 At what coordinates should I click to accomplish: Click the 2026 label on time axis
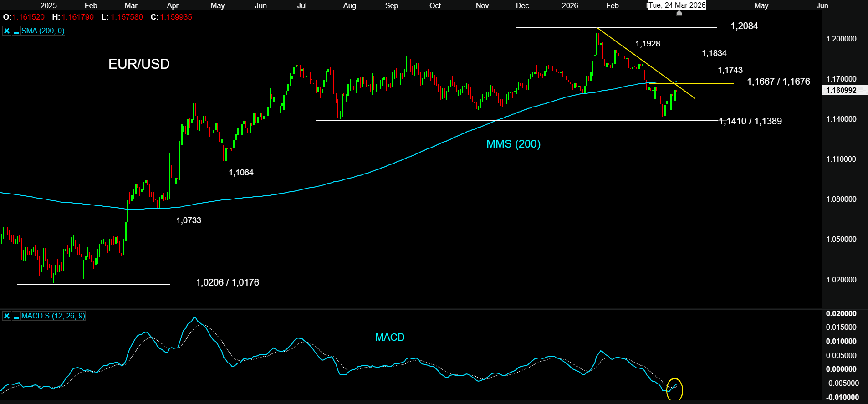point(570,5)
